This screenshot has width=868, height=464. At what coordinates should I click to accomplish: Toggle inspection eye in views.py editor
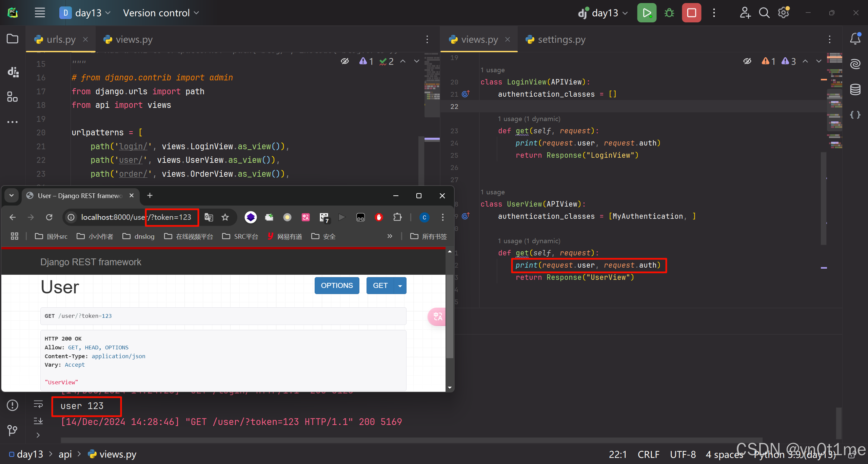pos(747,61)
